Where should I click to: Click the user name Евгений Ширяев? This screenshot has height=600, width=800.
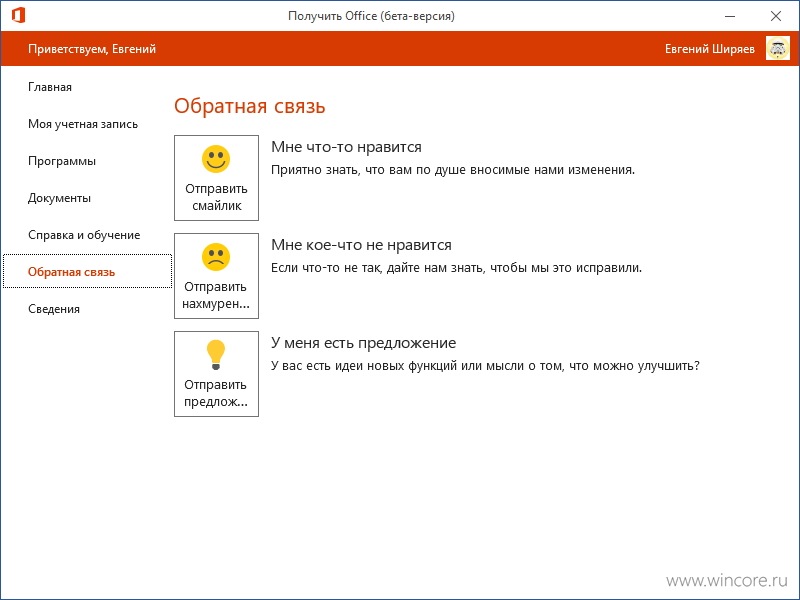pyautogui.click(x=710, y=49)
